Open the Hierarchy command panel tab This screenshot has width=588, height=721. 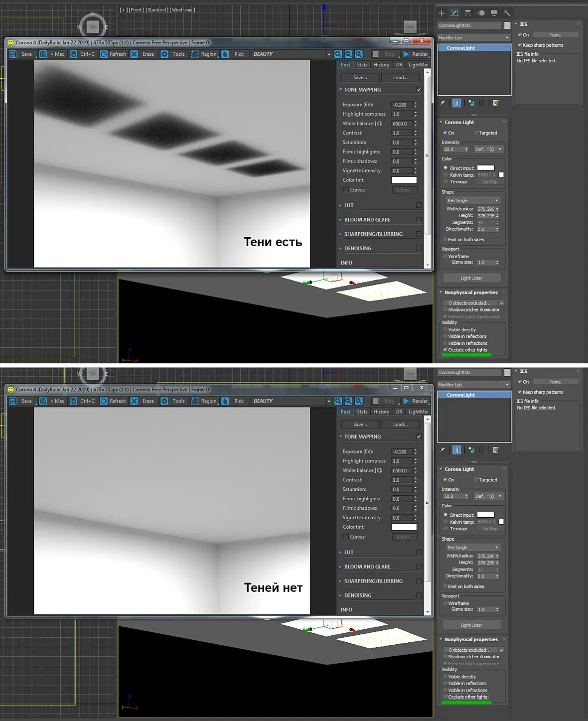pyautogui.click(x=467, y=13)
